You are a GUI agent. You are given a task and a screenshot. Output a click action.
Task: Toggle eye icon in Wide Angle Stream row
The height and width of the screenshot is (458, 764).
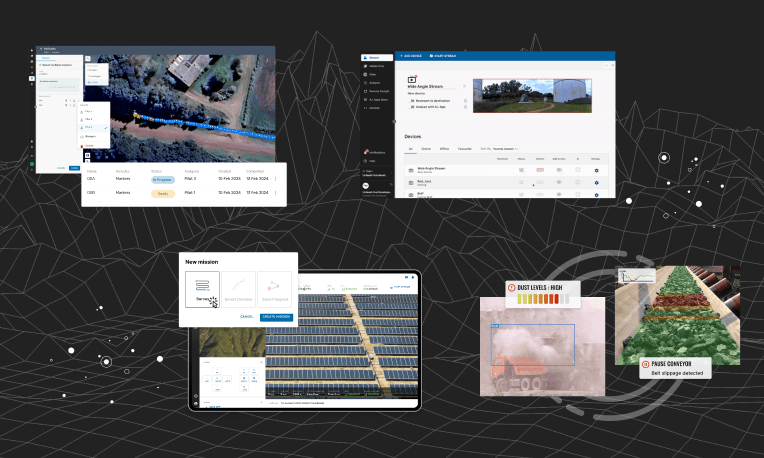pos(559,170)
